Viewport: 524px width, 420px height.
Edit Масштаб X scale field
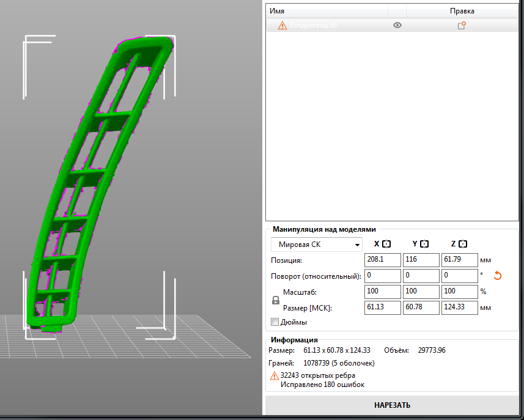[x=382, y=292]
